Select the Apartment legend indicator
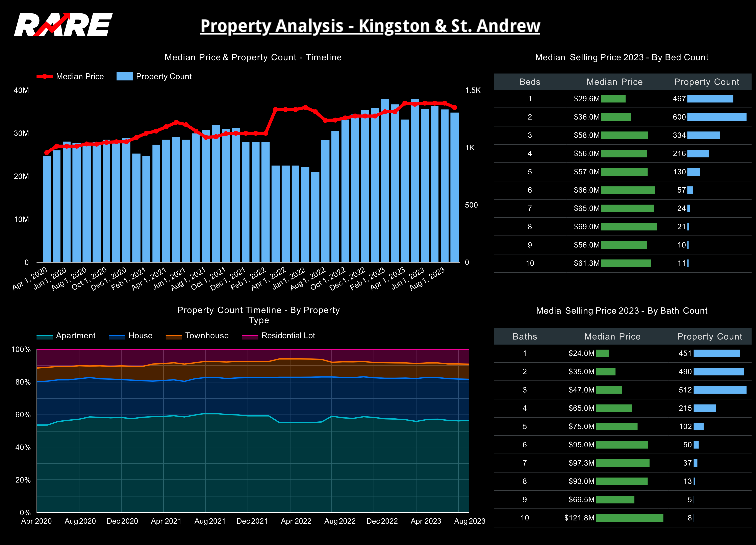The width and height of the screenshot is (756, 545). pos(45,336)
